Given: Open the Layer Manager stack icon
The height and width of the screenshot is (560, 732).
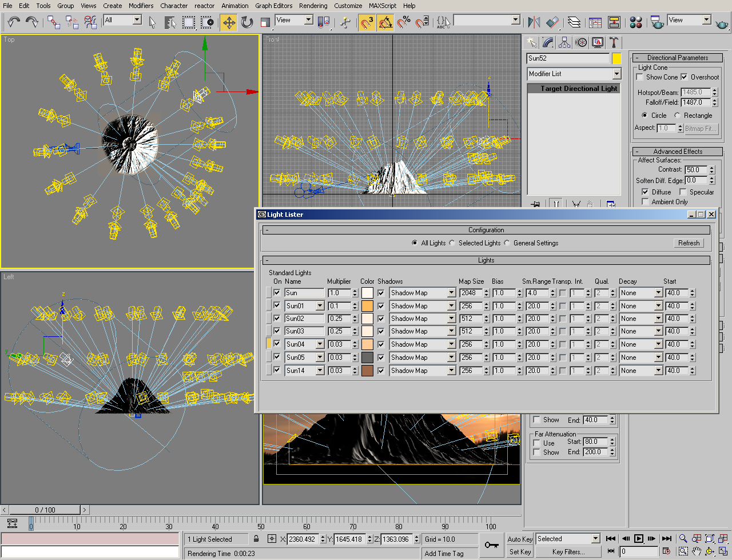Looking at the screenshot, I should (574, 22).
